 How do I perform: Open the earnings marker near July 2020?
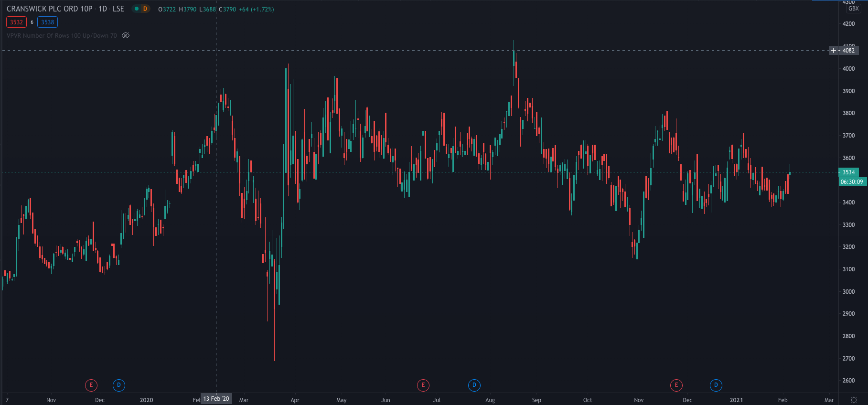[423, 385]
